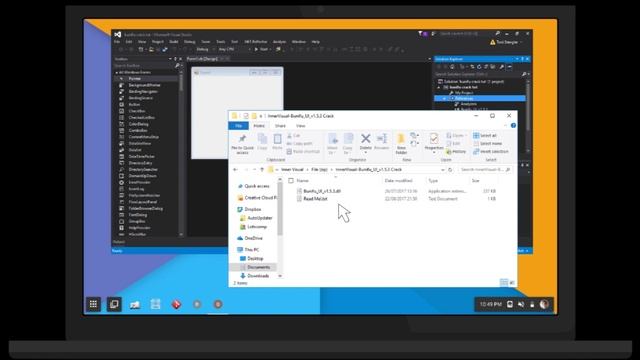
Task: Click the task view icon on taskbar
Action: [114, 304]
